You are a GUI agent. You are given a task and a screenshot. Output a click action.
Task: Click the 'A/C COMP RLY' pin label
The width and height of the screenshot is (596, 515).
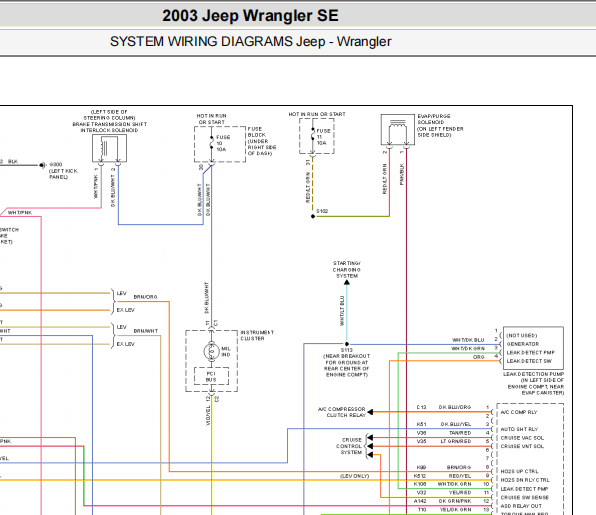click(x=519, y=412)
